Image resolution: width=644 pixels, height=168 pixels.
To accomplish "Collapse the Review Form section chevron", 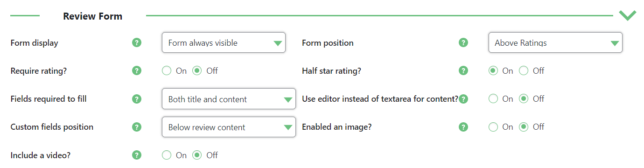I will pos(628,15).
